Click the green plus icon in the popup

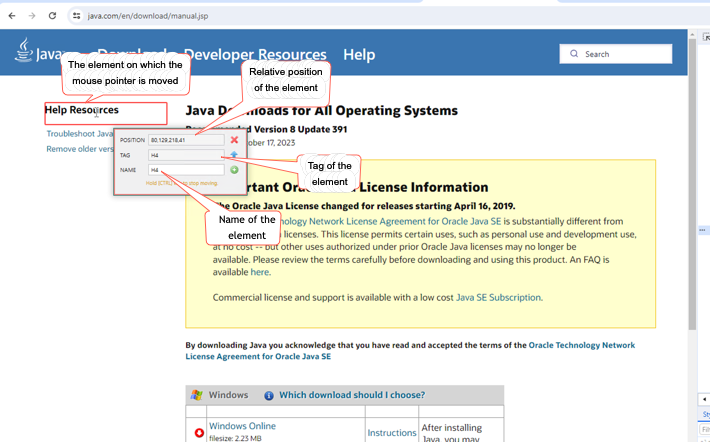pyautogui.click(x=234, y=170)
